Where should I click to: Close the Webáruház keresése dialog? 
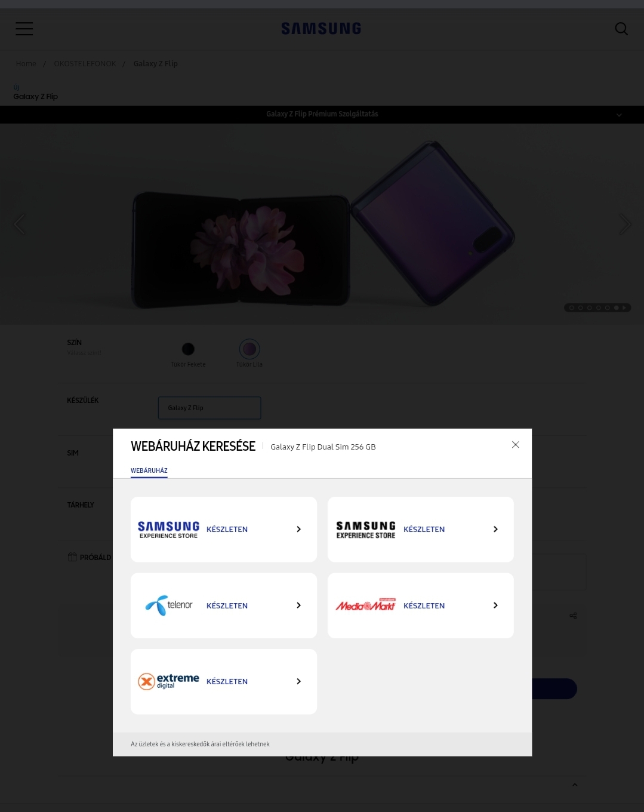pyautogui.click(x=516, y=445)
